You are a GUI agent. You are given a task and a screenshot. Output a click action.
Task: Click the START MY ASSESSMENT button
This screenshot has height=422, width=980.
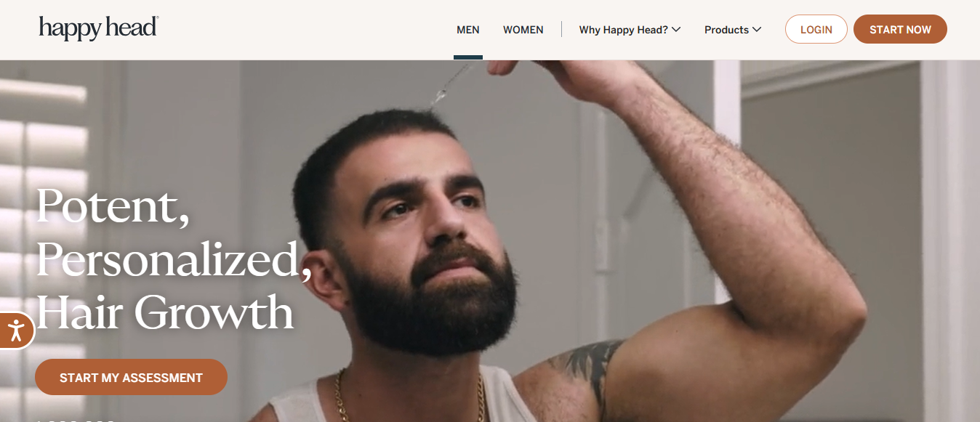pos(131,377)
